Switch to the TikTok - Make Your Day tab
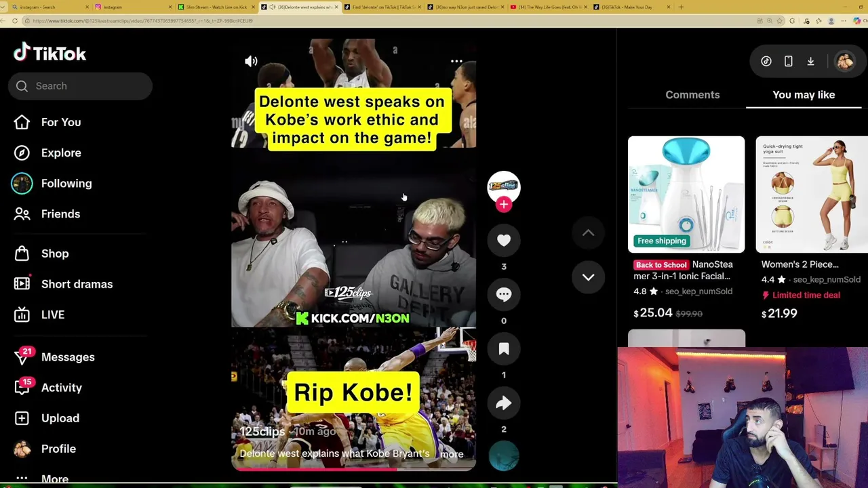This screenshot has height=488, width=868. pos(631,7)
